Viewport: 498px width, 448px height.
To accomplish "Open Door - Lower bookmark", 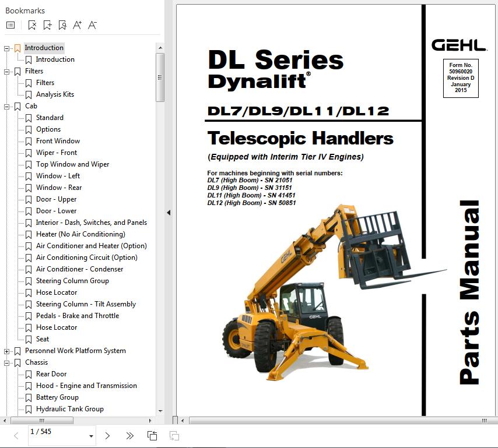I will [x=56, y=211].
